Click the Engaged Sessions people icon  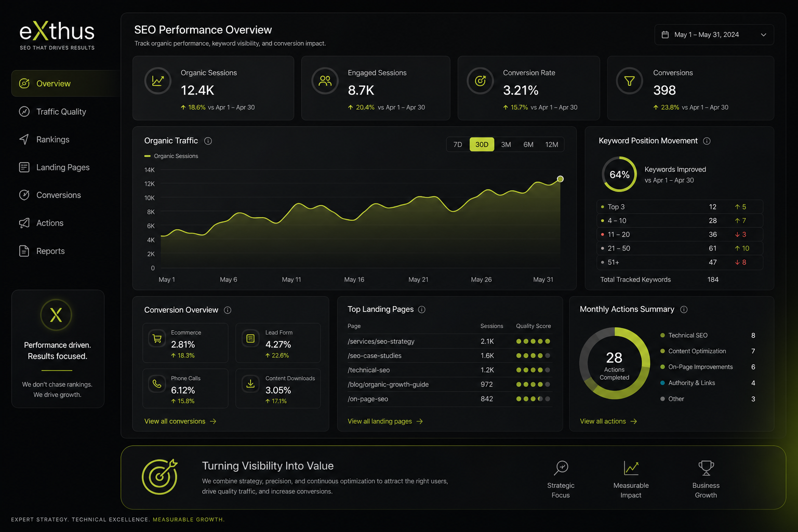pyautogui.click(x=325, y=81)
